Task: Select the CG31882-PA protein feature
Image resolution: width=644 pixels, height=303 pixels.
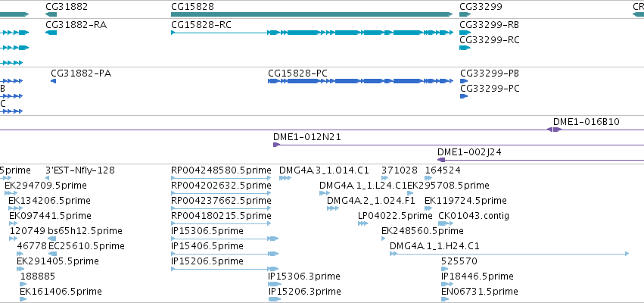Action: tap(53, 81)
